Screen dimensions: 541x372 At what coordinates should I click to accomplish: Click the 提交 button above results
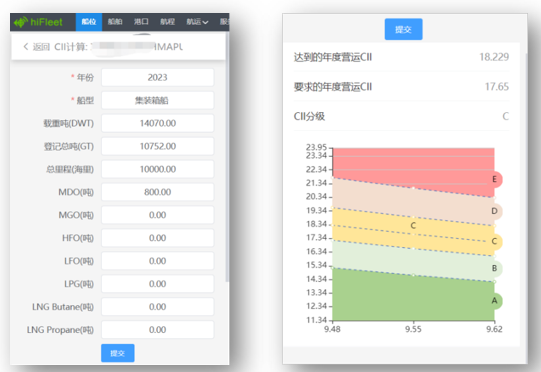click(x=403, y=29)
